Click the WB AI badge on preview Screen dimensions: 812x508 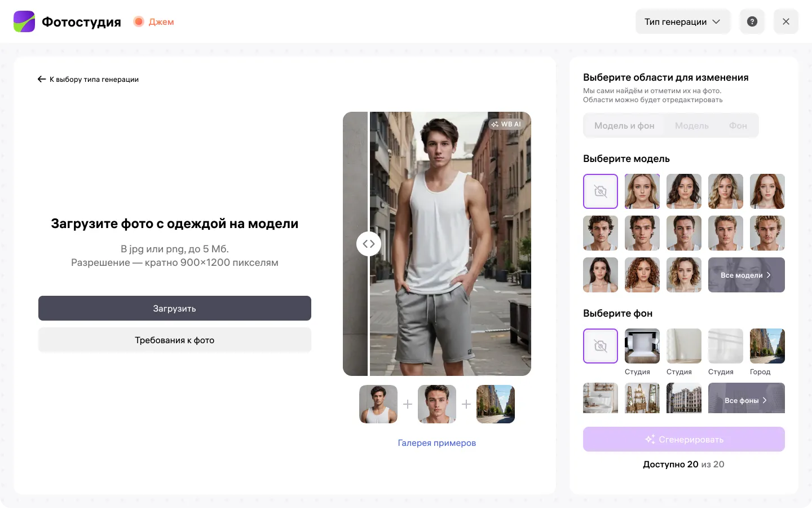tap(506, 124)
